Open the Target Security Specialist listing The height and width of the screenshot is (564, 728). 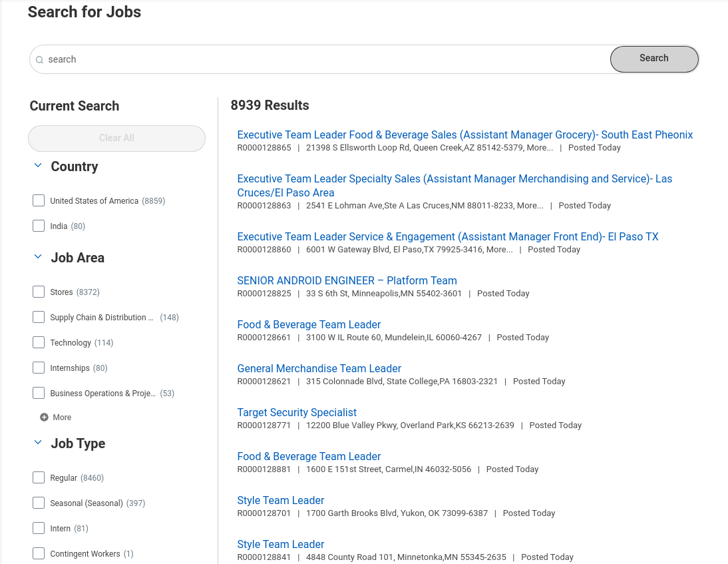(x=297, y=412)
